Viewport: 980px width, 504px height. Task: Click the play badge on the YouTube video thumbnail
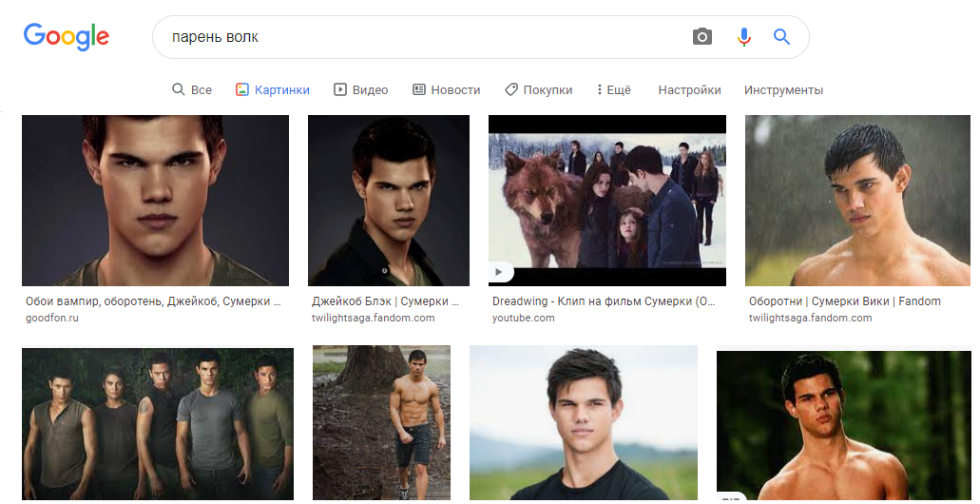[x=500, y=272]
